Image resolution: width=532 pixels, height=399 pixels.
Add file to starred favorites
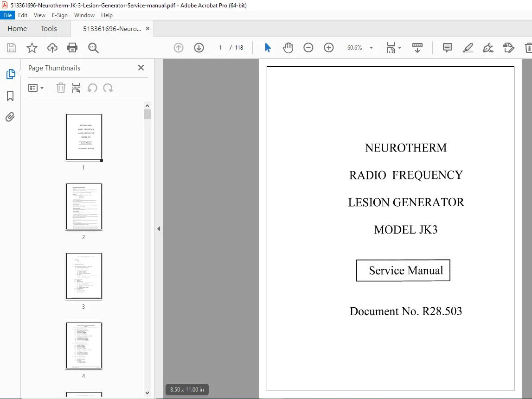(x=32, y=48)
